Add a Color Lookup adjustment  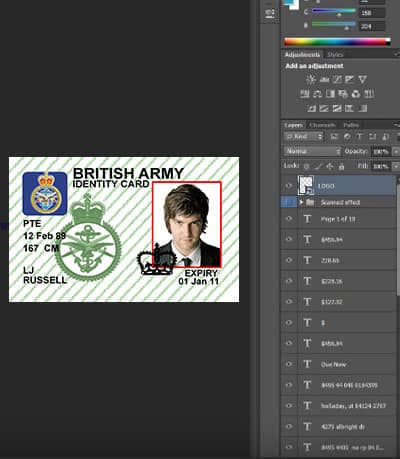click(369, 94)
